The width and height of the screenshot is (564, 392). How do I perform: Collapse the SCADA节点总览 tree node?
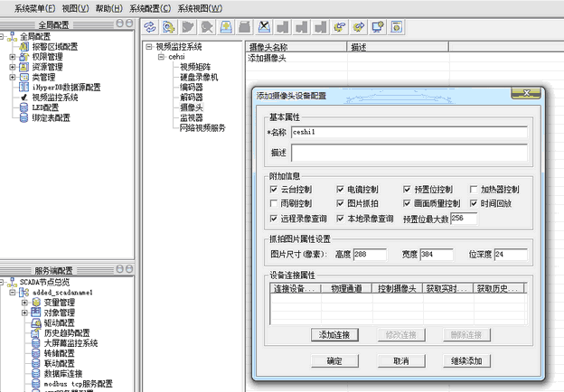click(x=1, y=282)
